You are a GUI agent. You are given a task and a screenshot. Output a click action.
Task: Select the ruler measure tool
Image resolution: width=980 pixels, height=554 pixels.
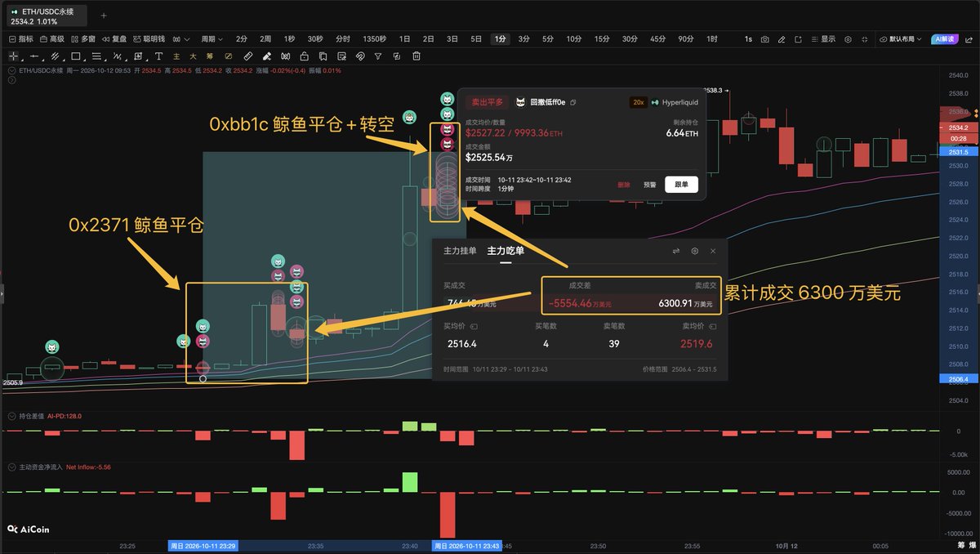[248, 56]
